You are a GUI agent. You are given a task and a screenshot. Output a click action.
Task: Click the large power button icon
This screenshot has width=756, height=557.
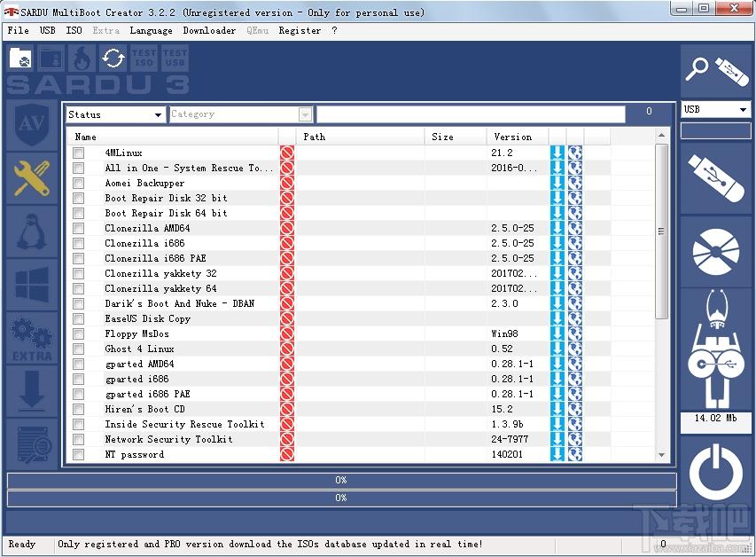coord(716,471)
